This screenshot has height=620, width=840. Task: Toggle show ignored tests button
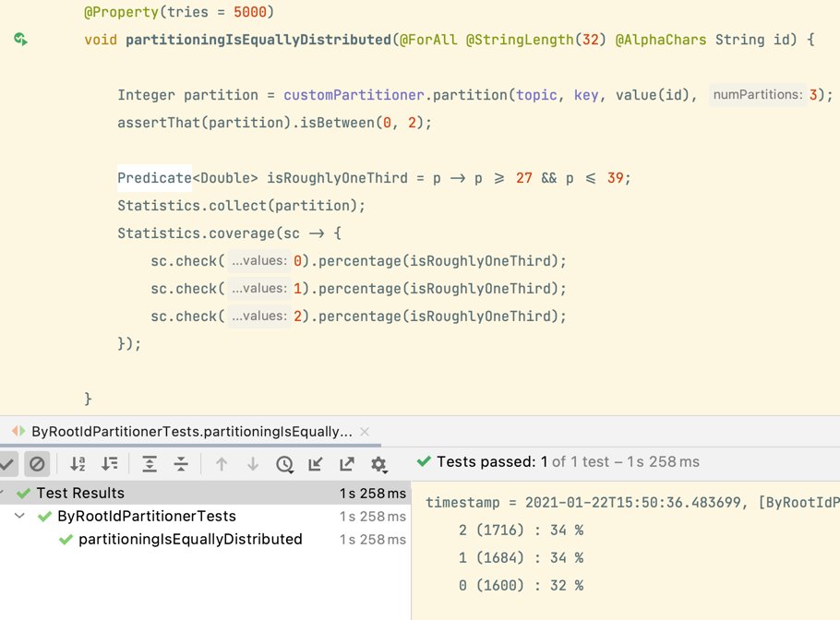point(37,464)
